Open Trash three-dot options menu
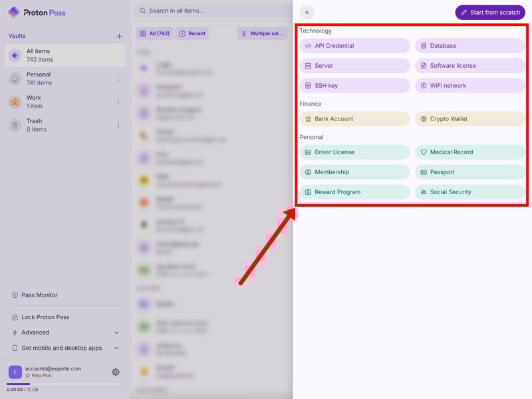This screenshot has height=399, width=532. 118,125
